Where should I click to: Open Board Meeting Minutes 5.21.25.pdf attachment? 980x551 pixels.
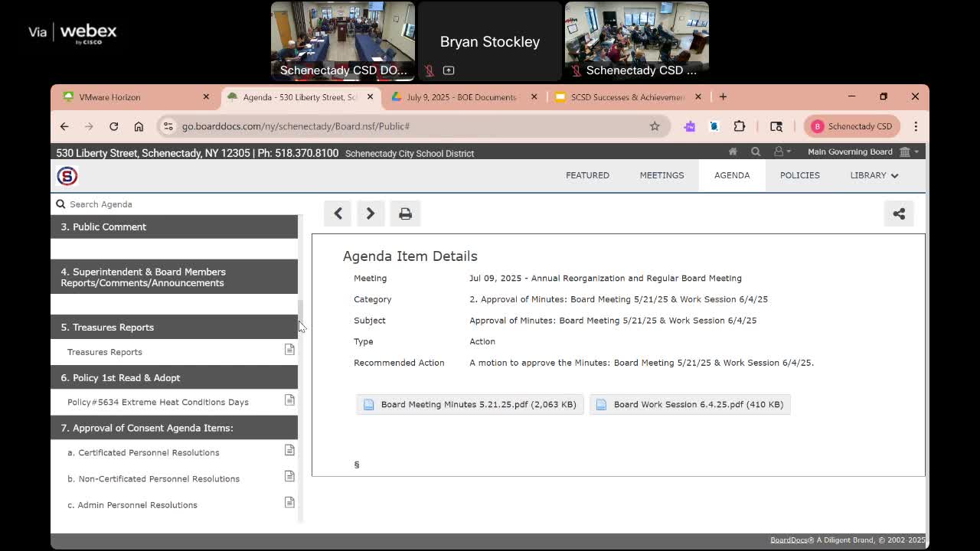point(470,404)
